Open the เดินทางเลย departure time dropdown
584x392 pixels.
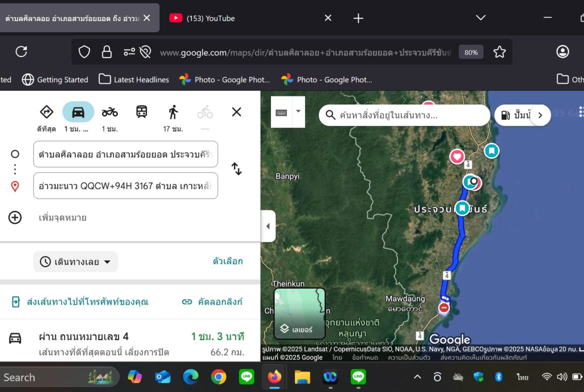(x=75, y=262)
